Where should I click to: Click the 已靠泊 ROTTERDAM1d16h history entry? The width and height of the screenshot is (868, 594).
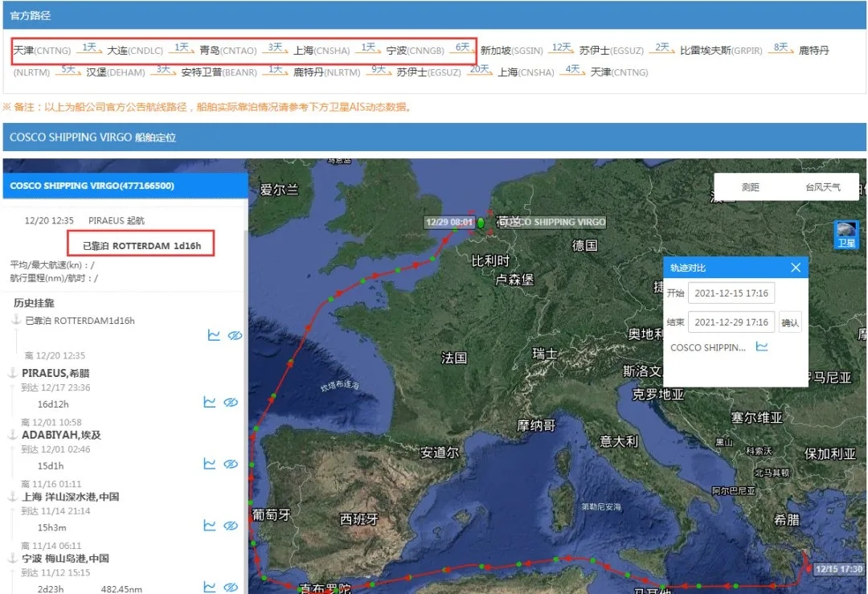(80, 321)
